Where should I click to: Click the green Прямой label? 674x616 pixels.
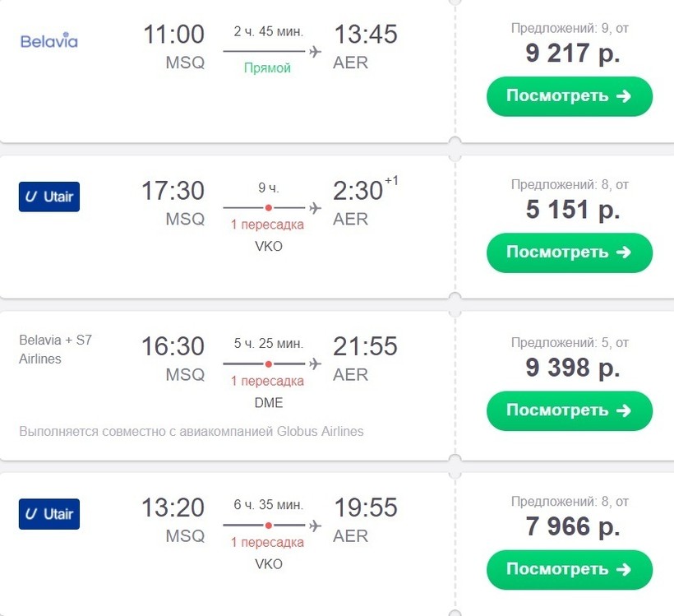click(x=267, y=68)
